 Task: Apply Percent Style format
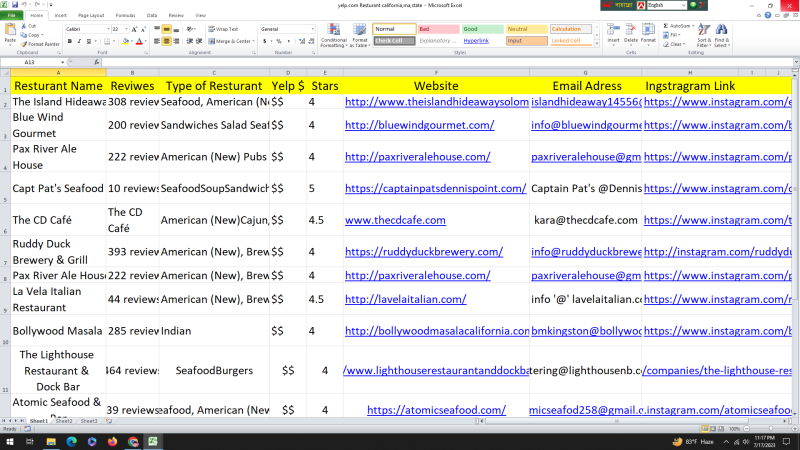pos(279,41)
